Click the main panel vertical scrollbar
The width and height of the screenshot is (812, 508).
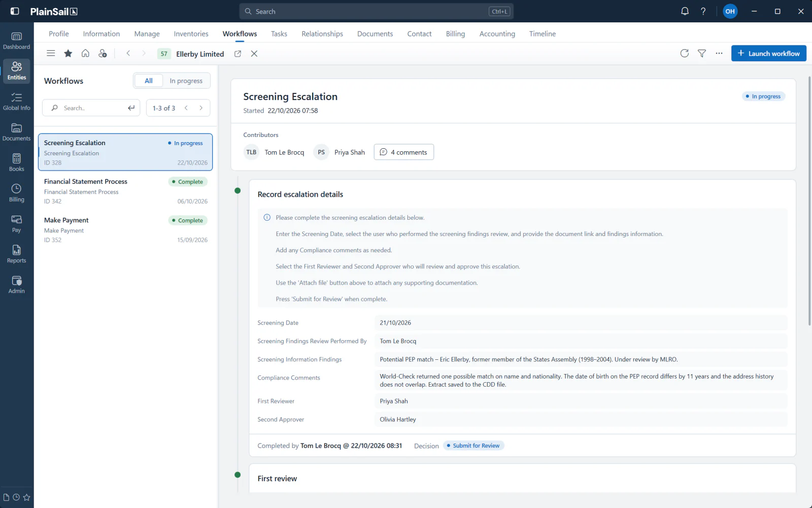[809, 201]
